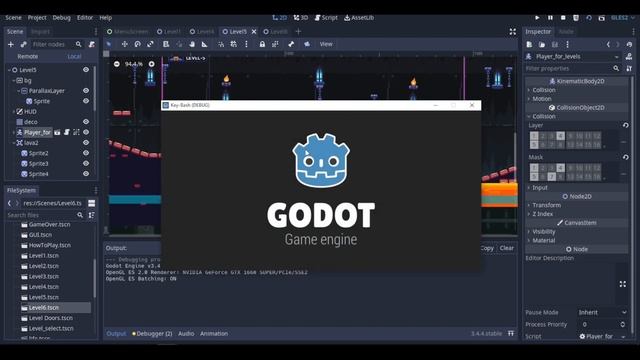Zoom out the viewport with minus icon
The height and width of the screenshot is (360, 640).
pos(117,64)
